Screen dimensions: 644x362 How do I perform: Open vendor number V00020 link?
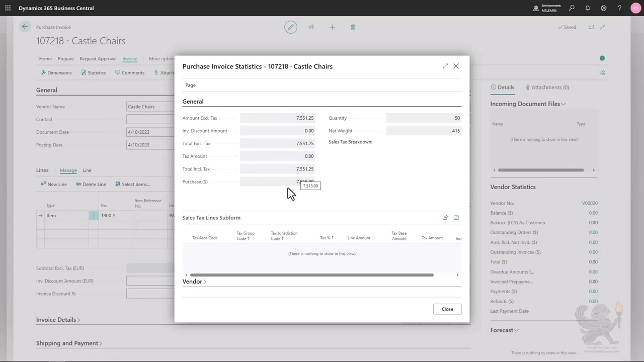(x=590, y=203)
